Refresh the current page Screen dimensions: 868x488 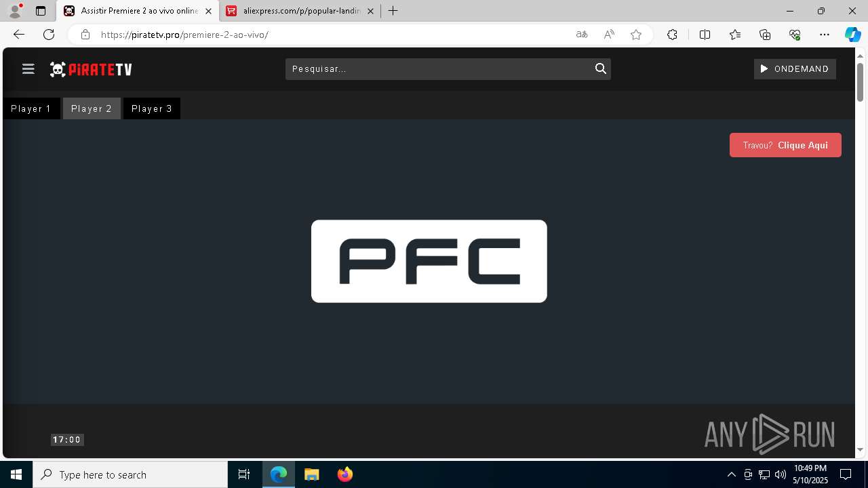(x=49, y=35)
